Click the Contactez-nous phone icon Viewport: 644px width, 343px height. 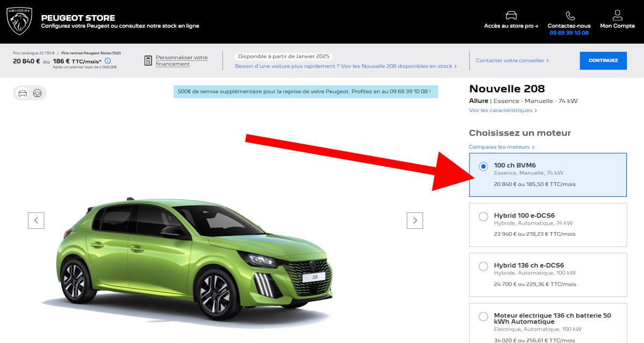coord(569,16)
